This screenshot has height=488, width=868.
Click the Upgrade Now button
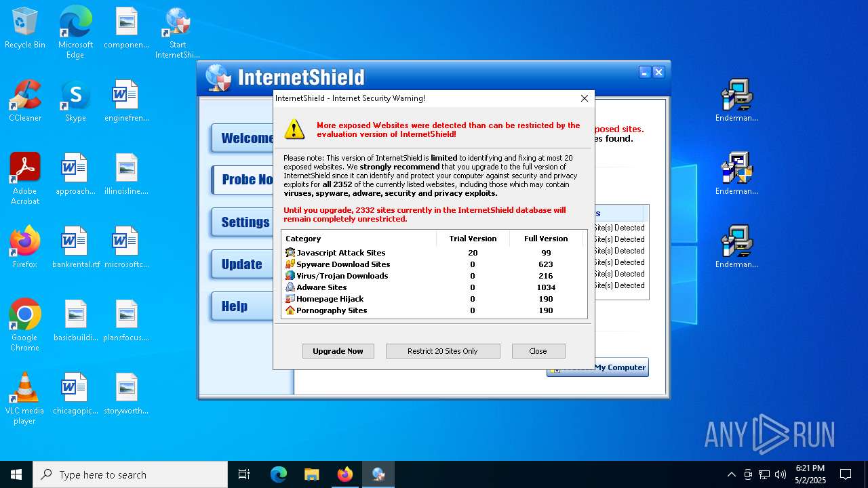pos(338,351)
